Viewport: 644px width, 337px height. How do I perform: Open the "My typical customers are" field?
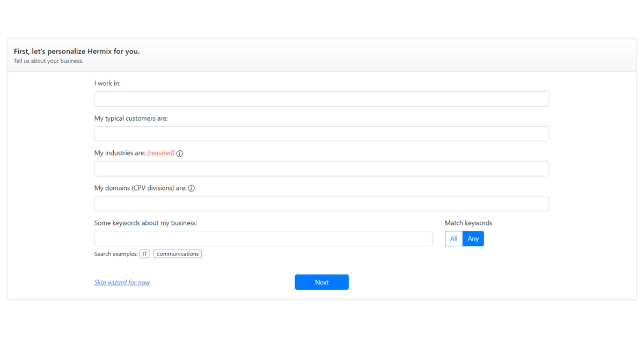click(x=321, y=134)
